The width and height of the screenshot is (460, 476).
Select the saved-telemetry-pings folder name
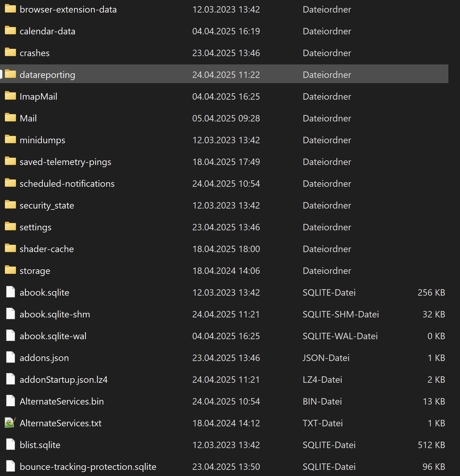point(65,162)
